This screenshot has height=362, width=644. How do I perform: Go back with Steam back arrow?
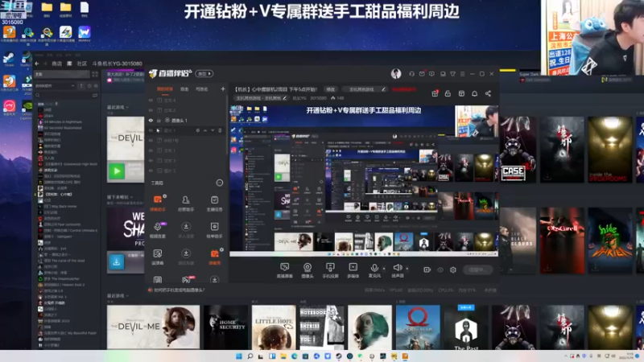37,64
